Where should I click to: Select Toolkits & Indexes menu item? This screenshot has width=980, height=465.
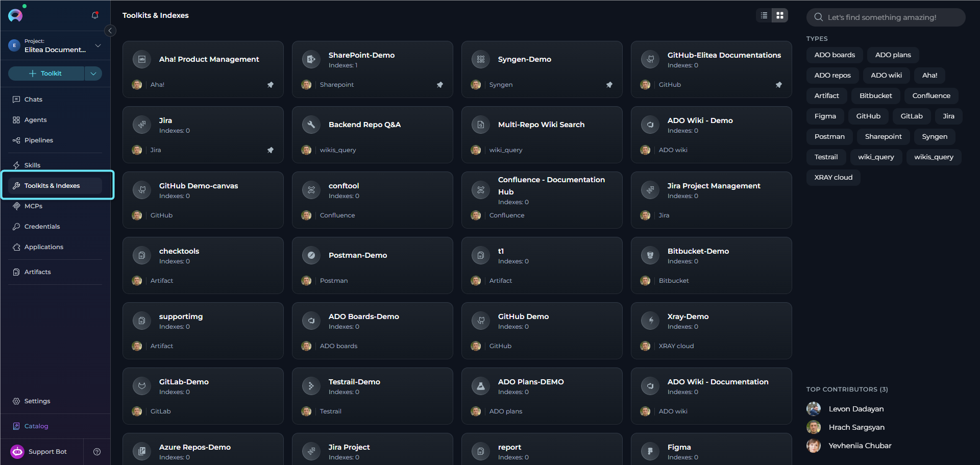[55, 186]
